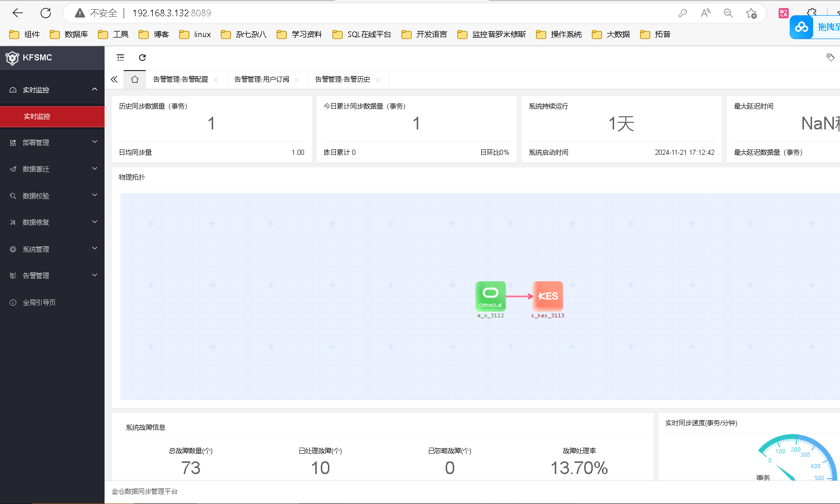Open the read aloud icon

pos(705,13)
